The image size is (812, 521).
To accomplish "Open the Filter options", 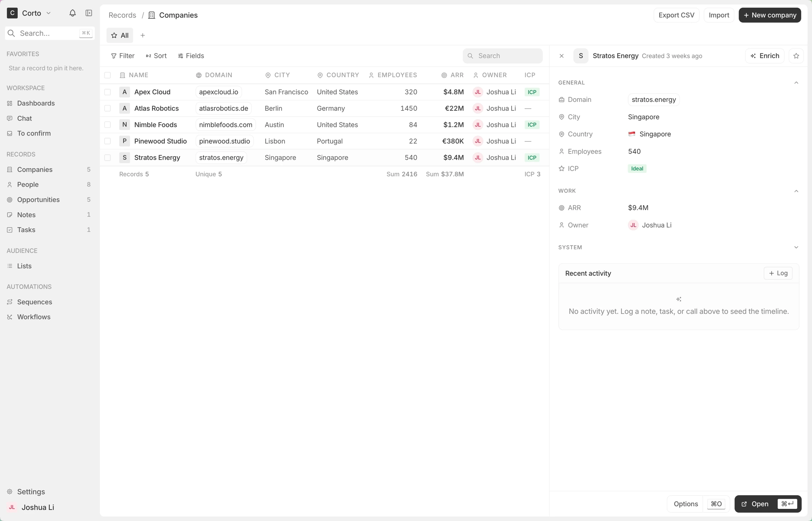I will [x=123, y=56].
